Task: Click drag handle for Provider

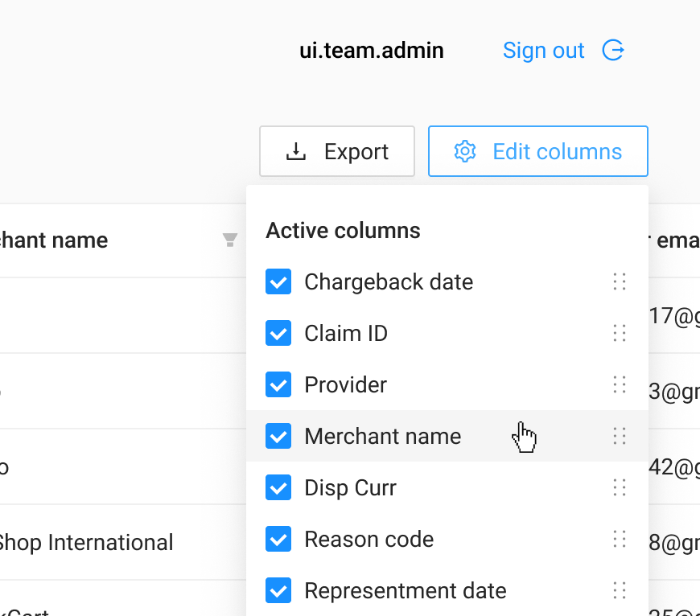Action: tap(620, 384)
